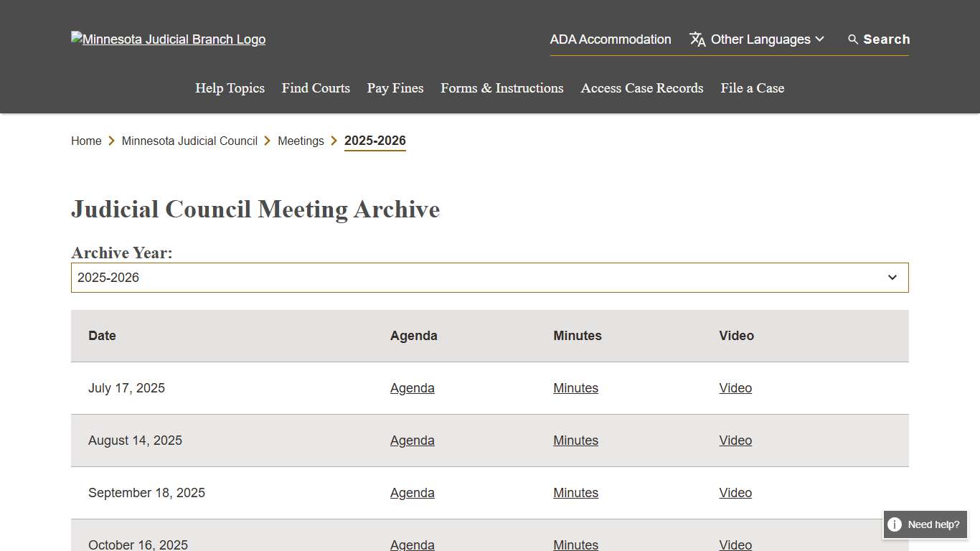Viewport: 980px width, 551px height.
Task: Navigate to Access Case Records
Action: point(641,88)
